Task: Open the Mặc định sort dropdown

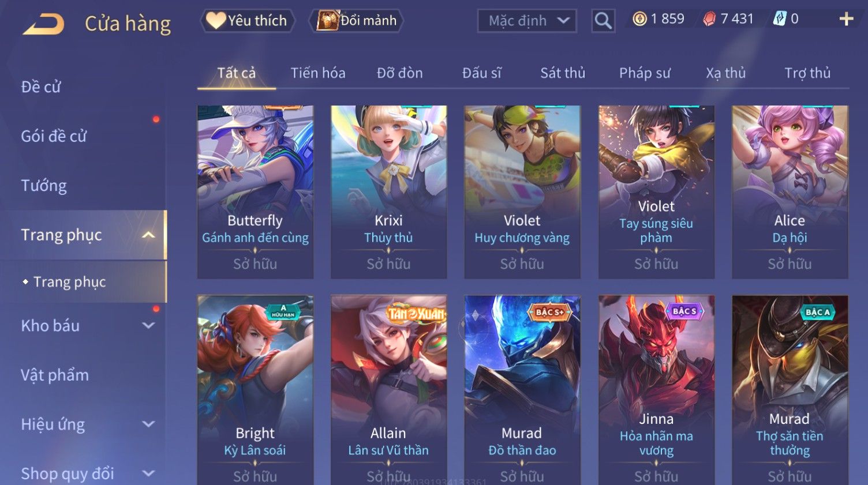Action: pos(527,21)
